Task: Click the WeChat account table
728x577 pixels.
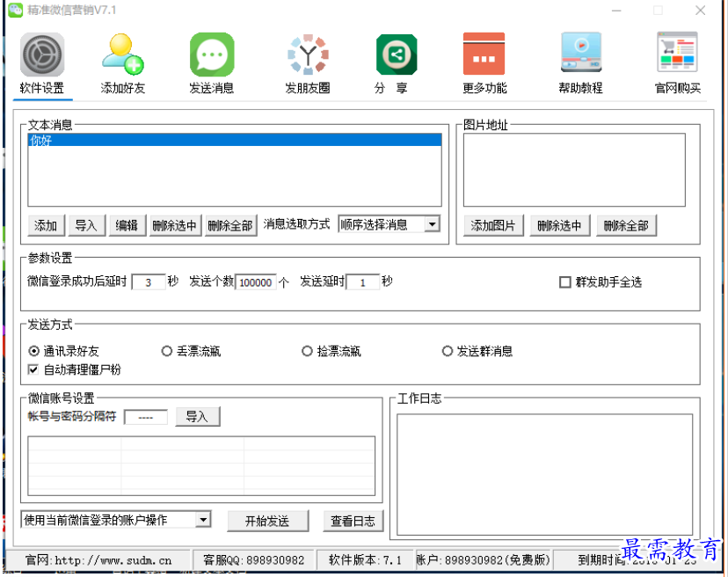Action: coord(201,465)
